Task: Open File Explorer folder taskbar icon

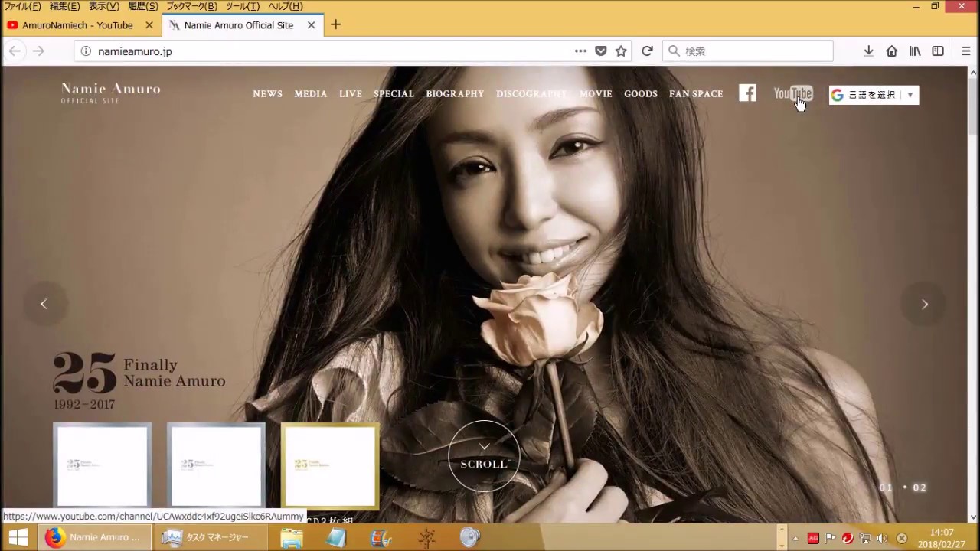Action: (x=292, y=537)
